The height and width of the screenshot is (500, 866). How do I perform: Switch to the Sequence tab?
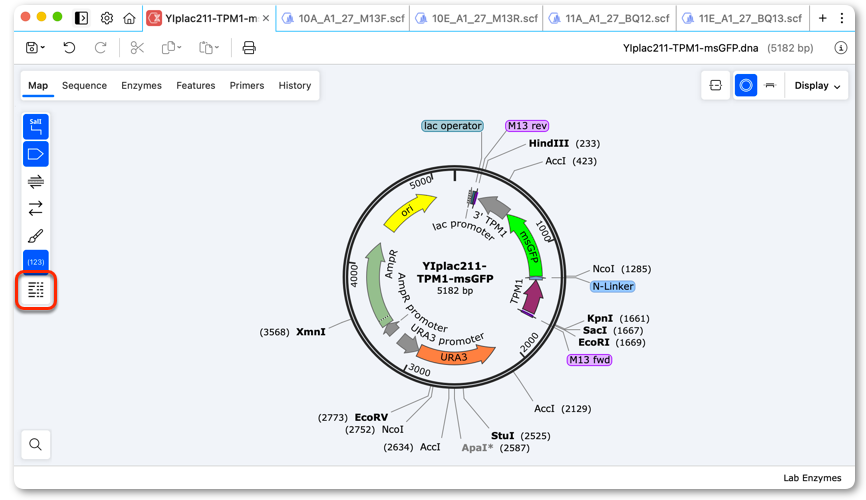point(85,86)
